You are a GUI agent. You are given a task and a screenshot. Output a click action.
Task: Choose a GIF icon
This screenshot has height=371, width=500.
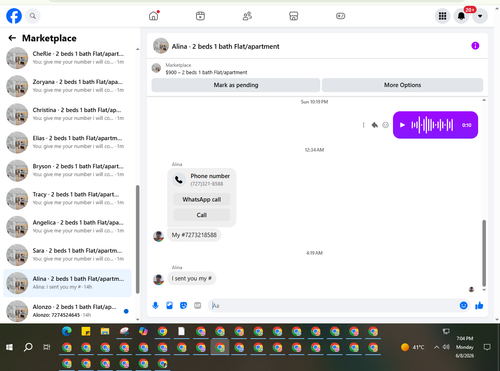[198, 305]
